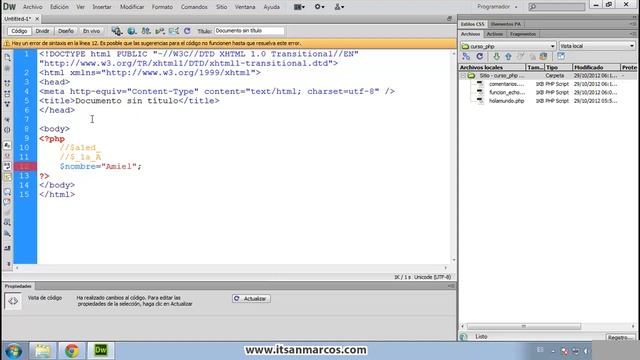This screenshot has width=640, height=360.
Task: Select comentarios file in Files panel
Action: click(506, 84)
